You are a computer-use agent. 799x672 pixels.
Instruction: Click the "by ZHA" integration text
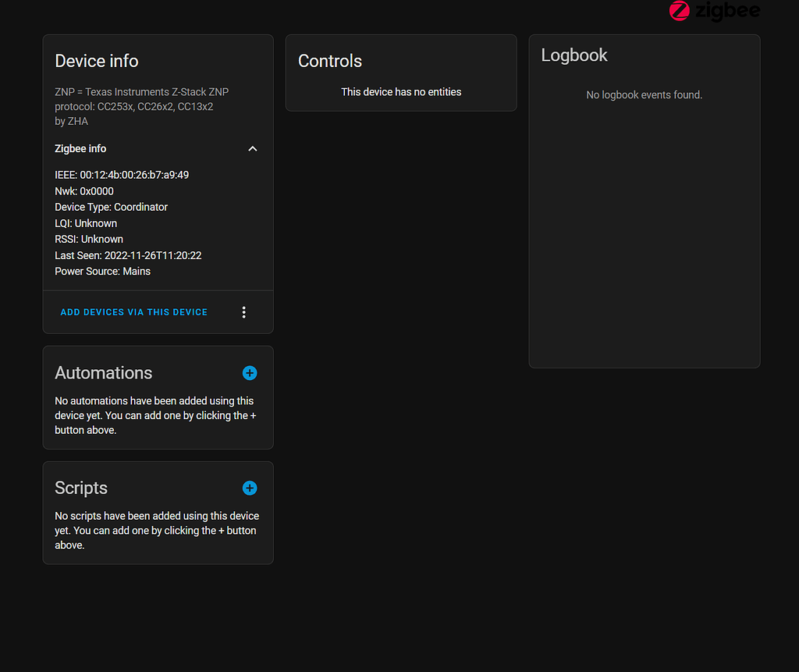click(71, 121)
